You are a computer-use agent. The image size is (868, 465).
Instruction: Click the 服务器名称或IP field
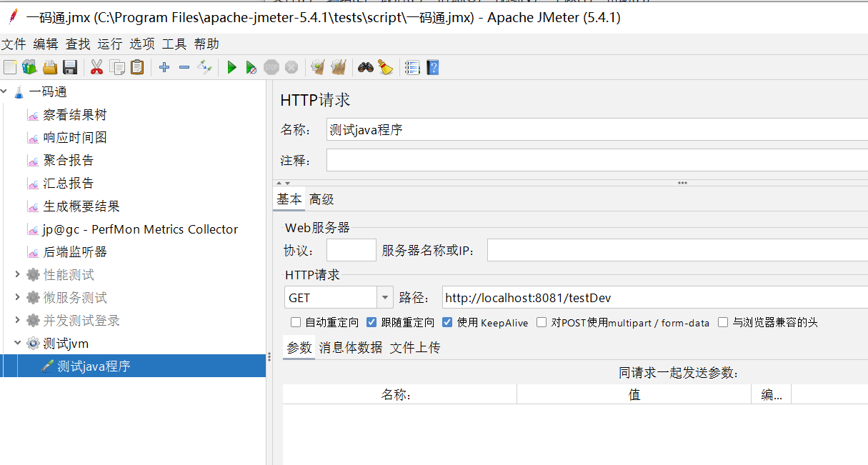(x=677, y=250)
